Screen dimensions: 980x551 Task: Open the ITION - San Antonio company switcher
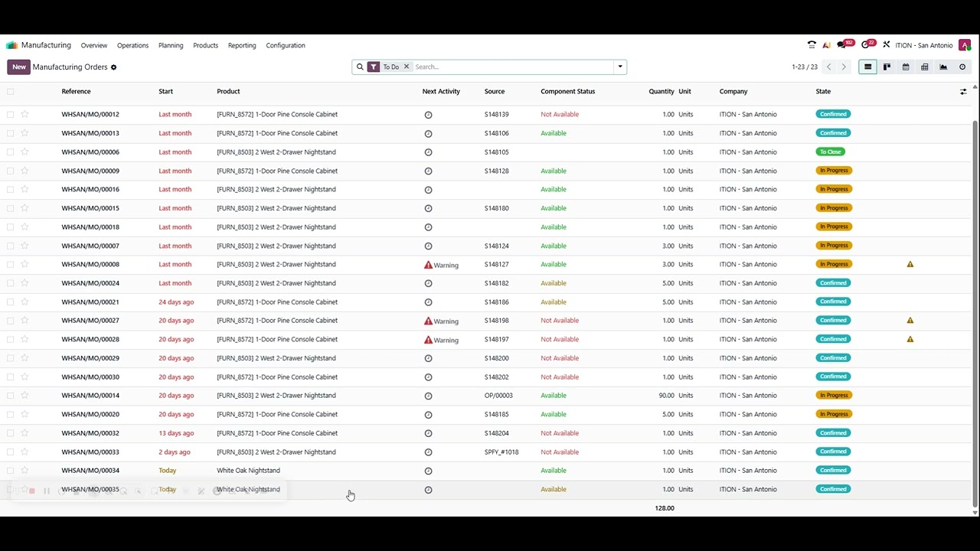pyautogui.click(x=924, y=45)
